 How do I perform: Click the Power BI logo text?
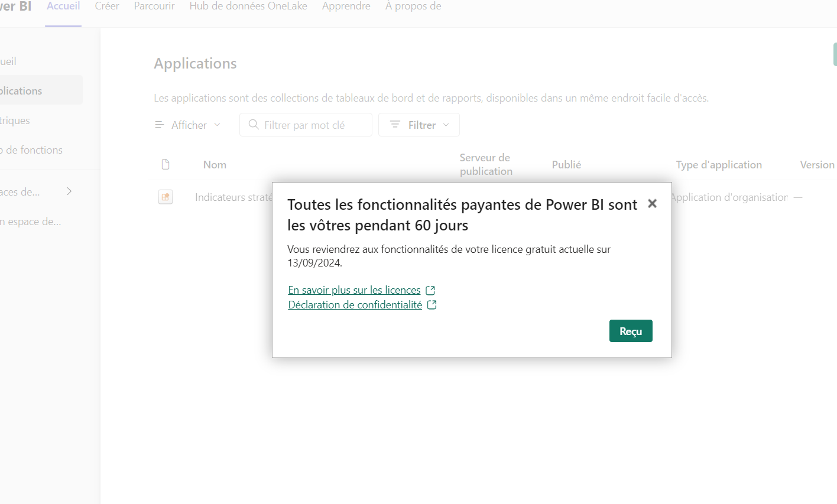(x=15, y=6)
